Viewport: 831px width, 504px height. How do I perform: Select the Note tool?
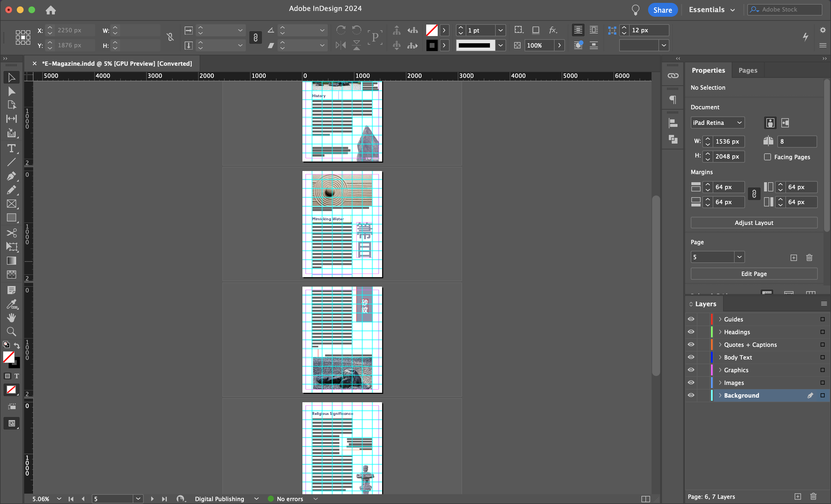pyautogui.click(x=12, y=290)
